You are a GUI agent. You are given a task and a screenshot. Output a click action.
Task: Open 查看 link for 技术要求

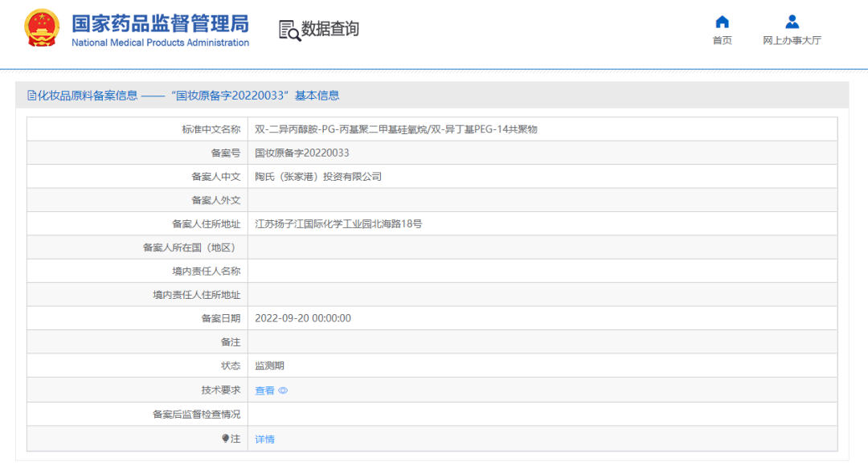point(264,391)
